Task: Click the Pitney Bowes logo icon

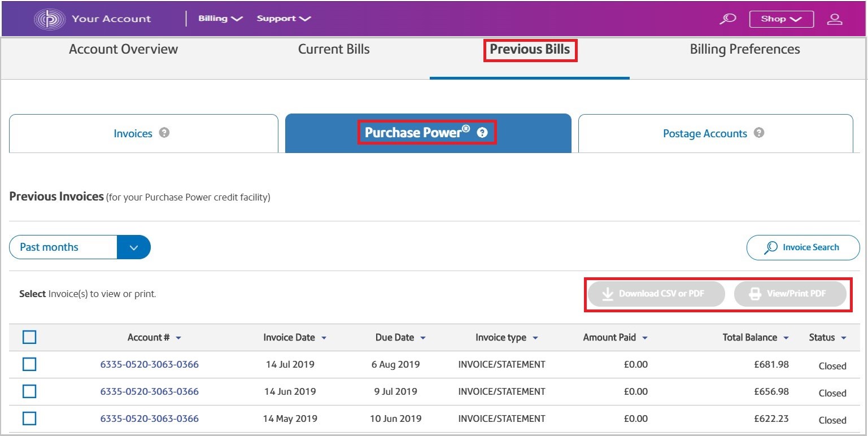Action: (x=49, y=19)
